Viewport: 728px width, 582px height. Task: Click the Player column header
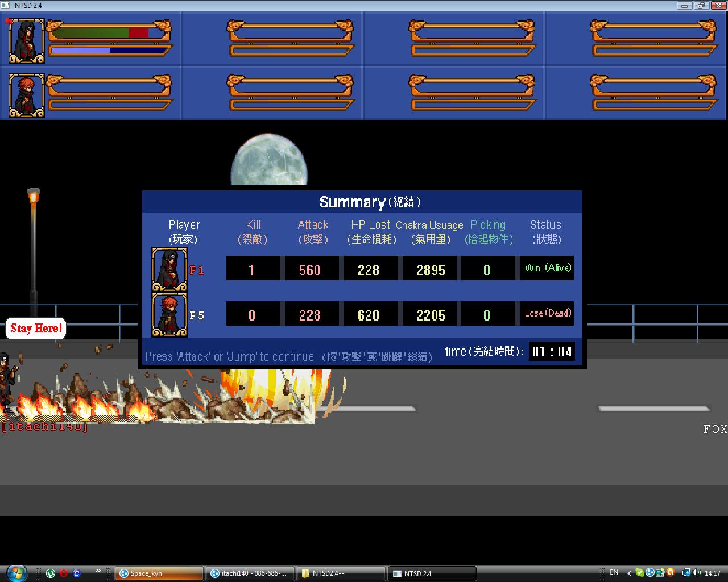pos(184,231)
